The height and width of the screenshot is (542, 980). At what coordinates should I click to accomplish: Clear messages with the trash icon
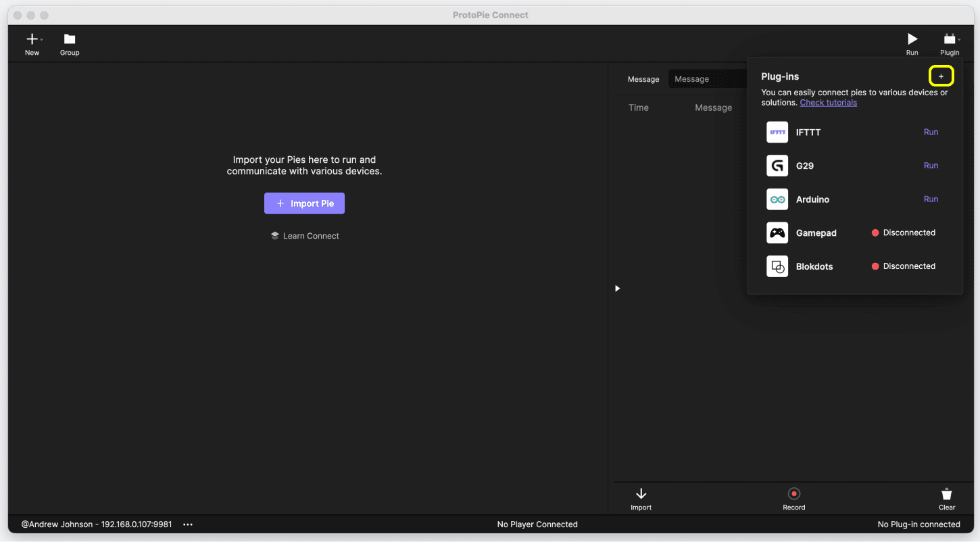[x=946, y=494]
